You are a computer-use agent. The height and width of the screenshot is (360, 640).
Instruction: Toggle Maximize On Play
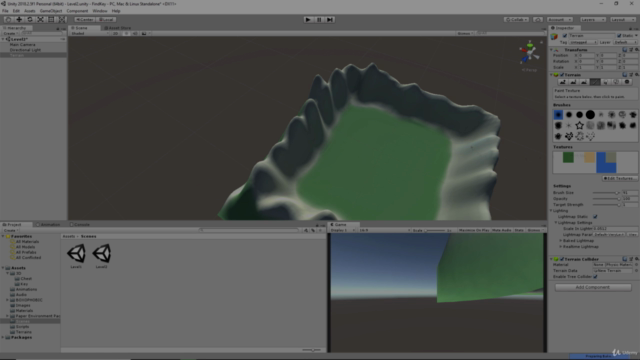click(x=474, y=230)
